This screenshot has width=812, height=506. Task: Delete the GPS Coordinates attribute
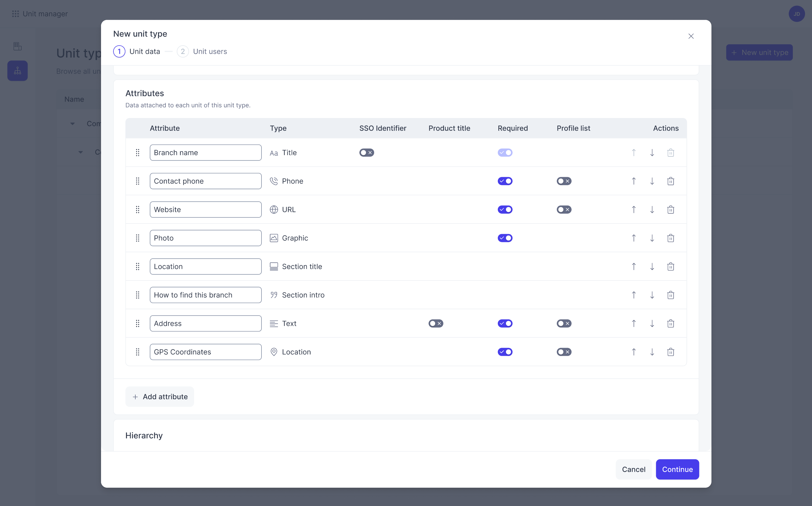(x=670, y=352)
